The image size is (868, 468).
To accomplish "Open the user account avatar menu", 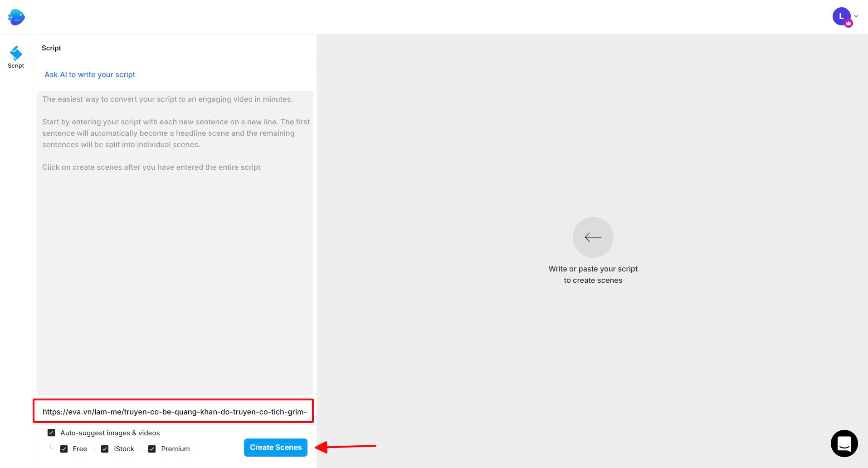I will (842, 17).
